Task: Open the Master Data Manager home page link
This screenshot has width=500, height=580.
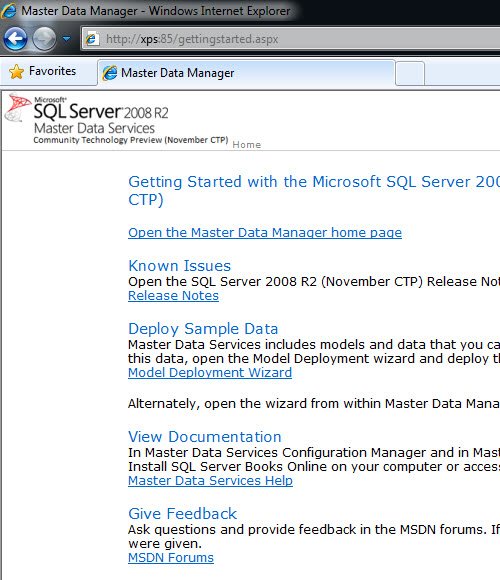Action: (x=265, y=233)
